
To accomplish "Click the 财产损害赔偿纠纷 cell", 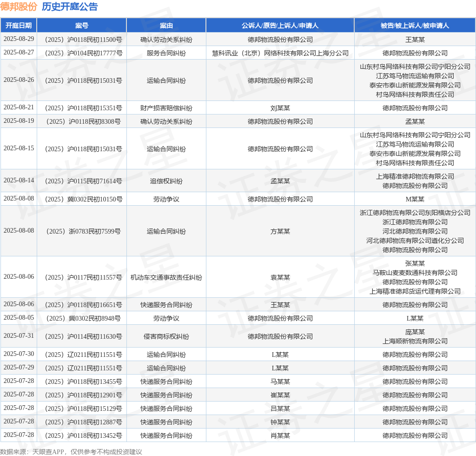I will point(166,108).
